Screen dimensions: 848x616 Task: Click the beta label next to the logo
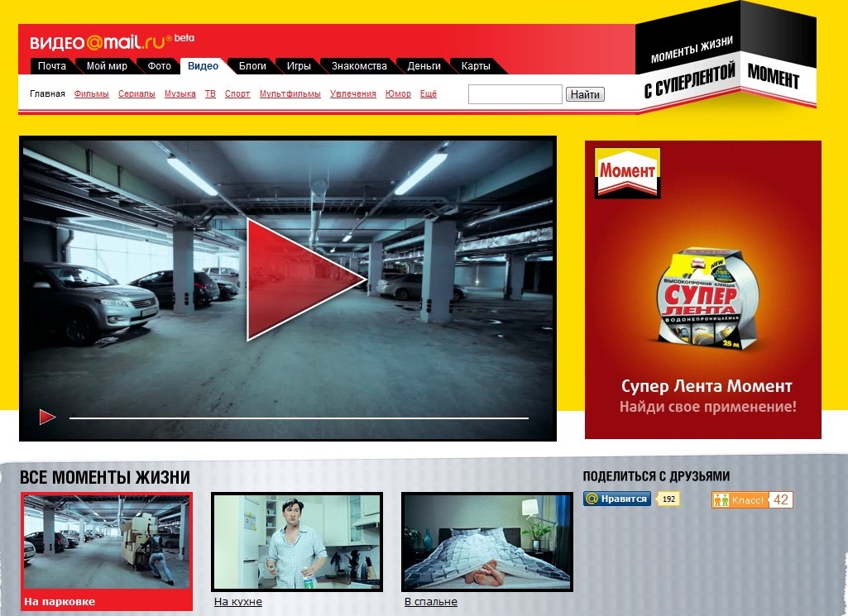(184, 38)
